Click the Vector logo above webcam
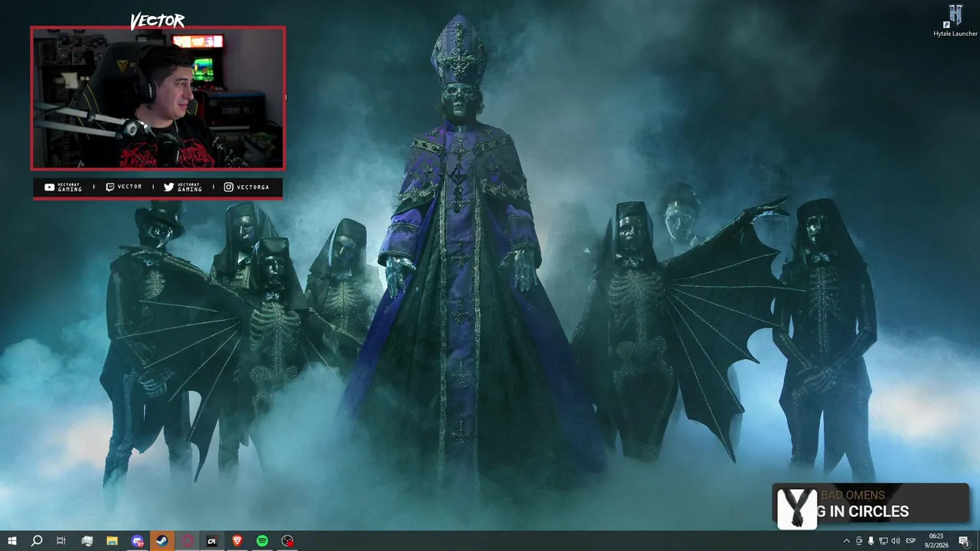The height and width of the screenshot is (551, 980). (157, 21)
